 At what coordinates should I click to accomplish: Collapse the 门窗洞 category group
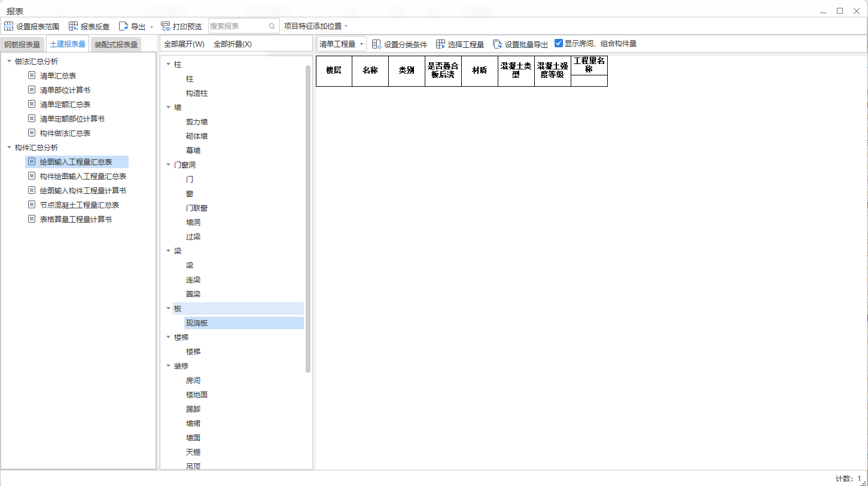click(x=168, y=165)
